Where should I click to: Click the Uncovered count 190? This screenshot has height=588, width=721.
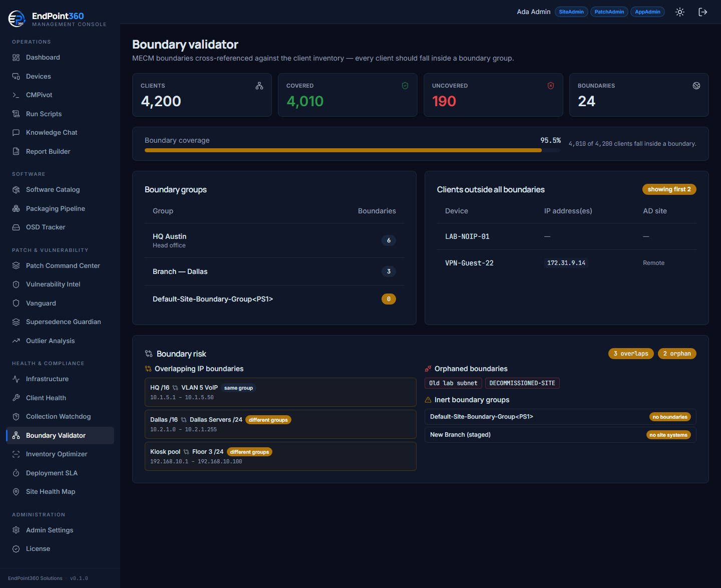pos(444,101)
